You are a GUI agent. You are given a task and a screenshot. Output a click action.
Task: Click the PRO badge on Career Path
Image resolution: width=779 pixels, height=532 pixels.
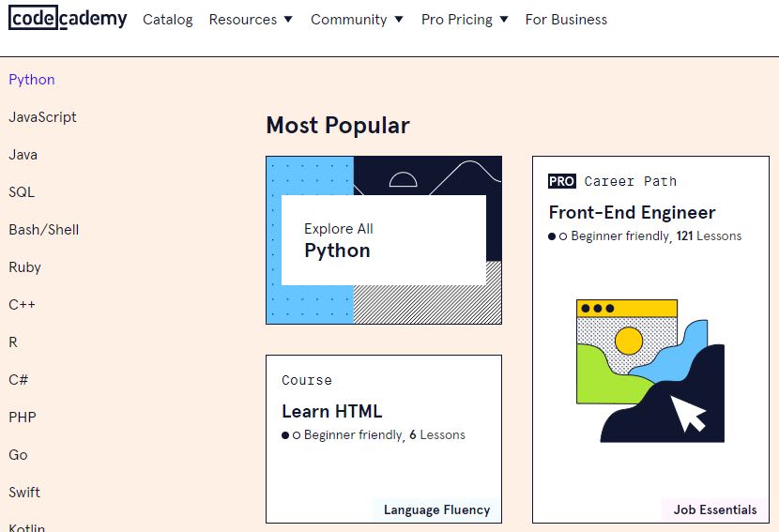[562, 181]
